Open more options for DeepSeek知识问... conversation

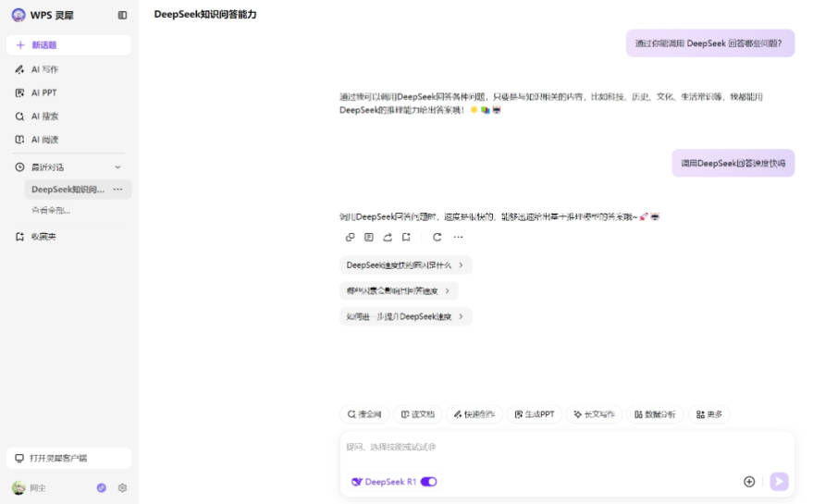coord(118,190)
